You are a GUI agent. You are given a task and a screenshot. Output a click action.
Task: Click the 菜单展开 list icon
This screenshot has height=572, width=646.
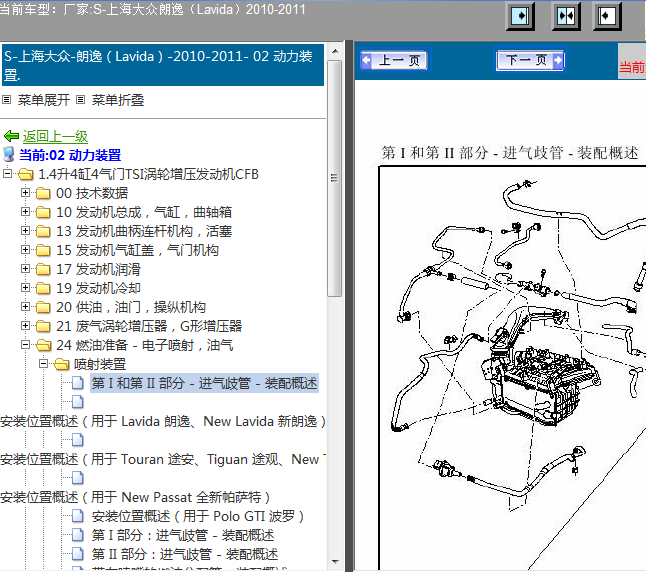tap(7, 99)
